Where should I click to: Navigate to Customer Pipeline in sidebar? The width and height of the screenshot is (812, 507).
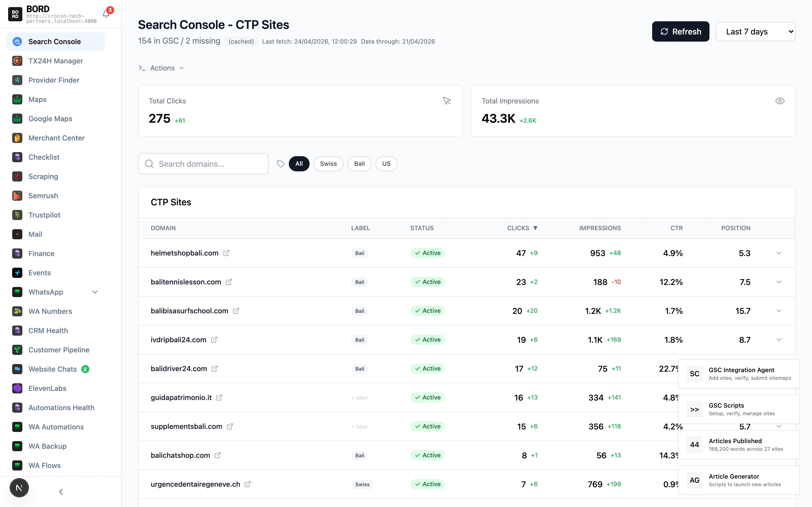point(59,350)
